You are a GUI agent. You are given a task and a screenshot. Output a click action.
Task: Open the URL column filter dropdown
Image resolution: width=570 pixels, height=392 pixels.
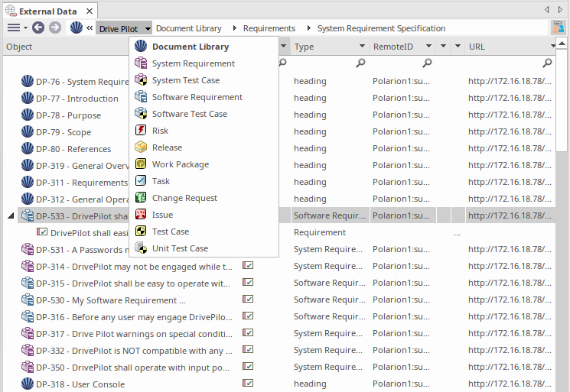pos(553,46)
